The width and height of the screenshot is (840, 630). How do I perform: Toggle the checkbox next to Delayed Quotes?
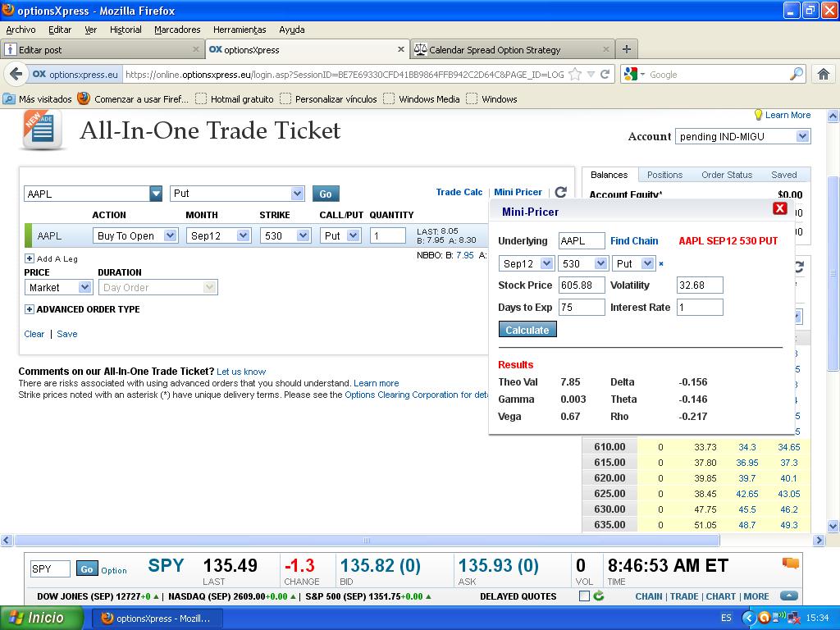(x=584, y=596)
